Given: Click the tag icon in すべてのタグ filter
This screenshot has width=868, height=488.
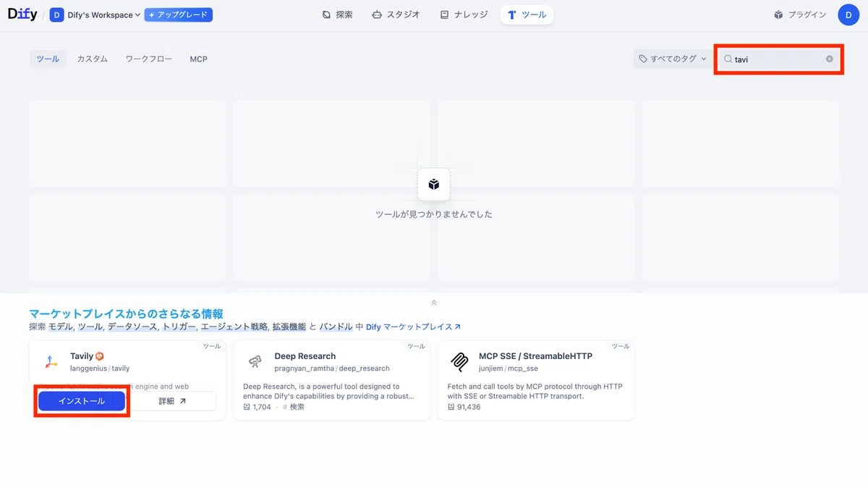Looking at the screenshot, I should coord(643,59).
